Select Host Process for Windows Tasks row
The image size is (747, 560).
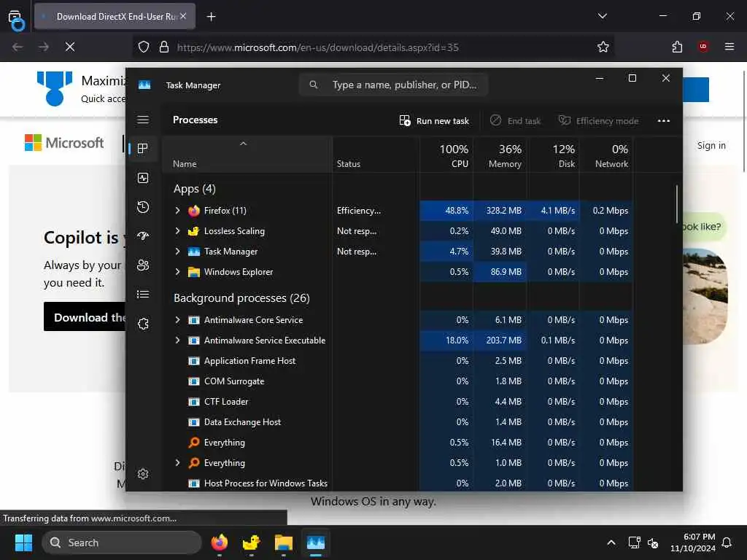tap(398, 483)
